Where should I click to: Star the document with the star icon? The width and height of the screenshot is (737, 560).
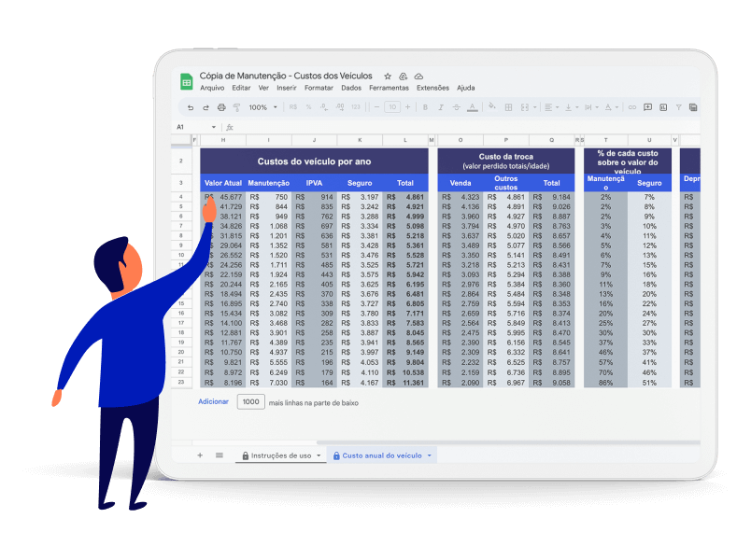tap(388, 77)
